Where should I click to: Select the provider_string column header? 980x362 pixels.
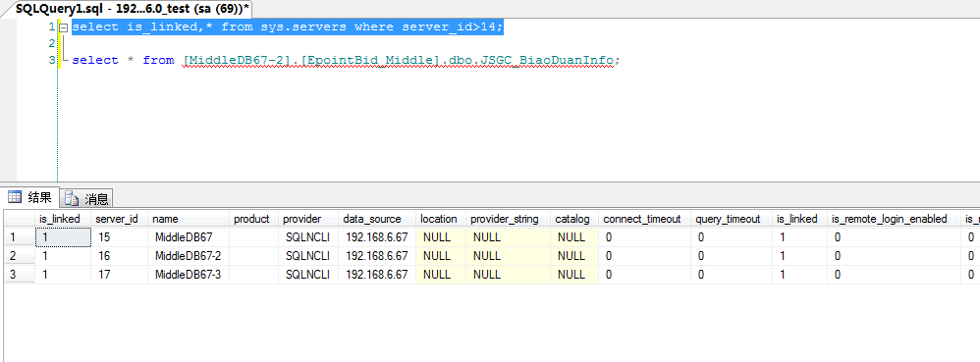[508, 219]
